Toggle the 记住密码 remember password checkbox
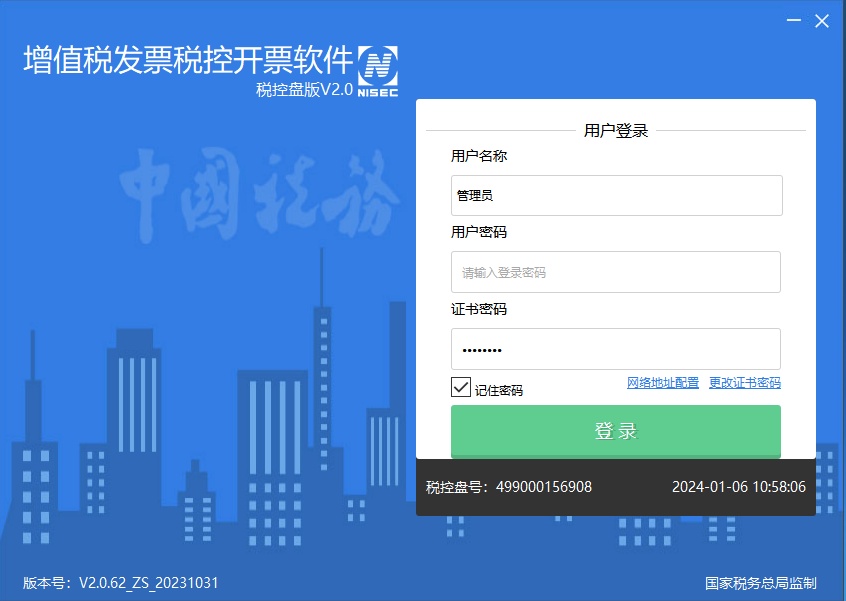846x601 pixels. 459,384
